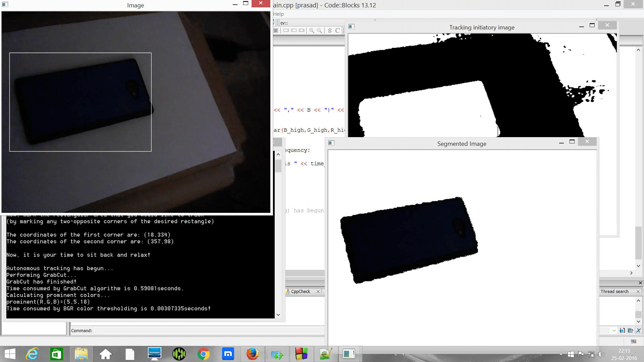Viewport: 644px width, 362px height.
Task: Click console window scrollbar up arrow
Action: [278, 155]
